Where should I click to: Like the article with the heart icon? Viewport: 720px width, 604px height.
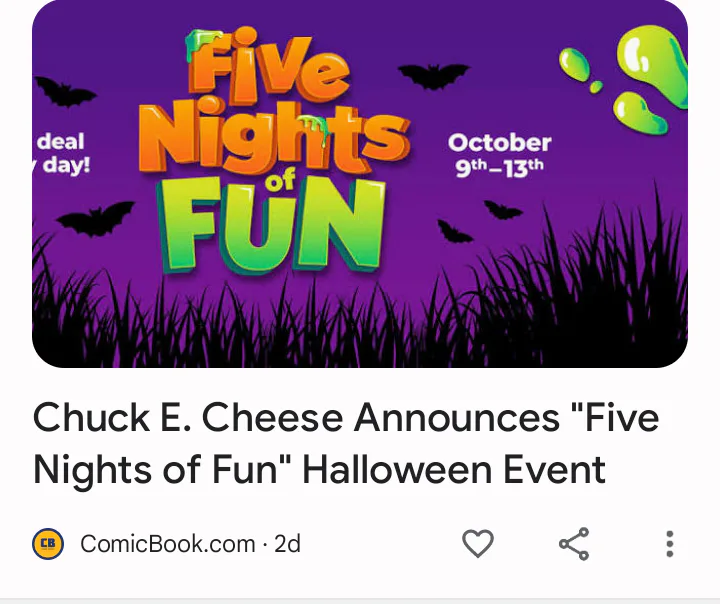click(x=478, y=544)
